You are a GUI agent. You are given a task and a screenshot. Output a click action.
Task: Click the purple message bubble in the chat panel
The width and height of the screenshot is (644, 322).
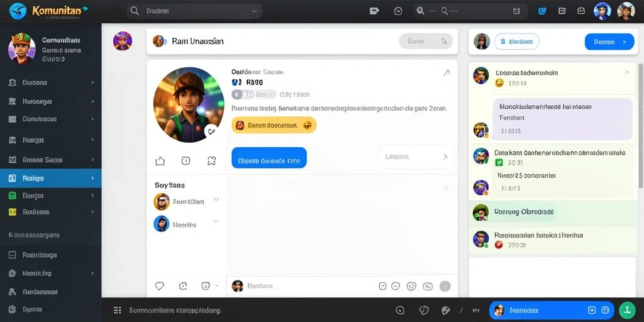click(x=562, y=119)
